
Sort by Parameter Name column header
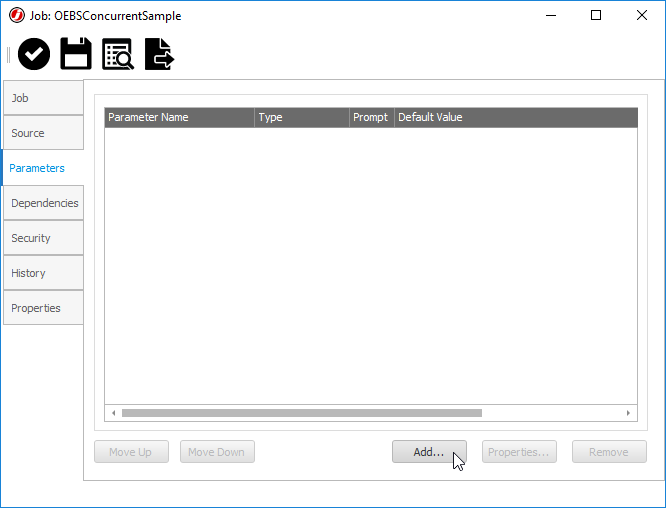(x=179, y=117)
